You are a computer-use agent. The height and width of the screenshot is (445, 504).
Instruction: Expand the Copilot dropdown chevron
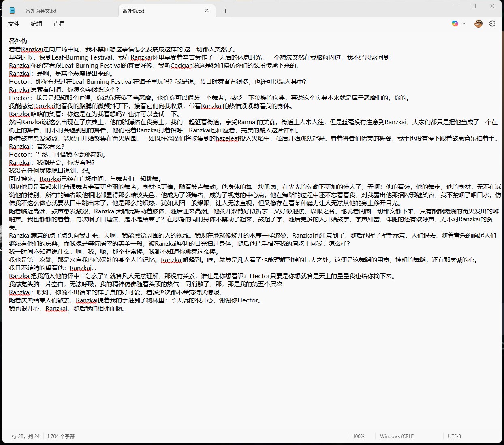click(x=464, y=23)
